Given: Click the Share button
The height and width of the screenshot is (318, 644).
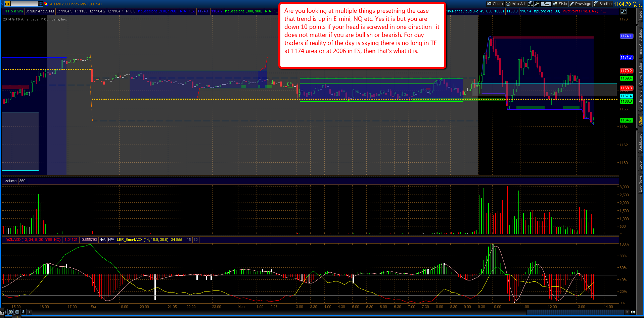Looking at the screenshot, I should coord(495,4).
